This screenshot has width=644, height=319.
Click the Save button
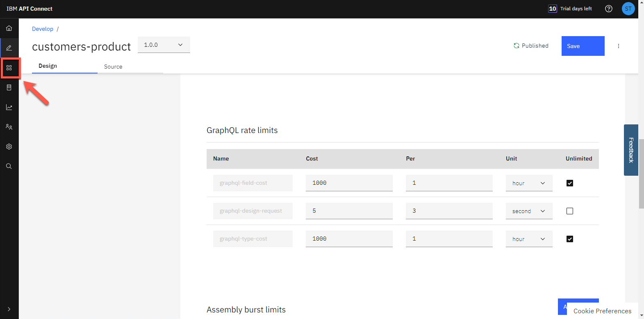(x=583, y=46)
